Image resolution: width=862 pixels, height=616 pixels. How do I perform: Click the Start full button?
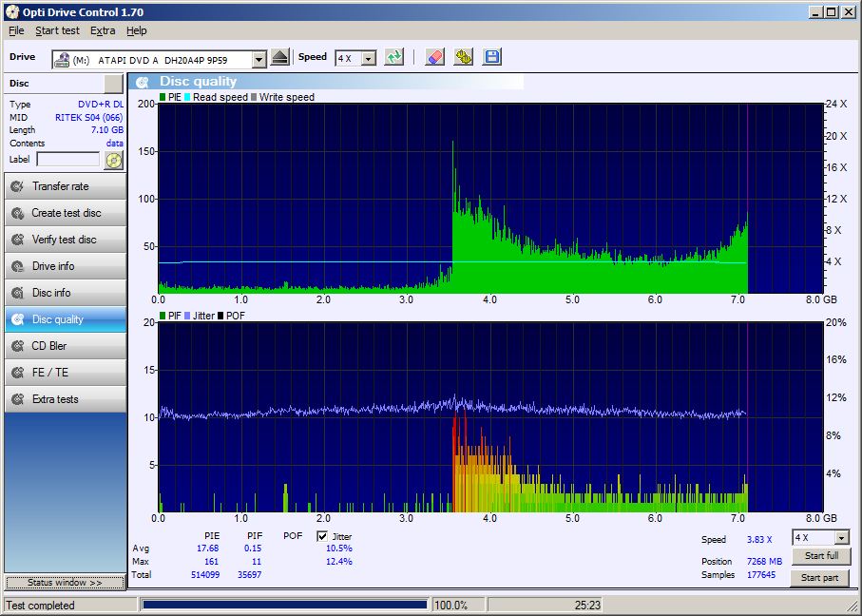tap(821, 556)
